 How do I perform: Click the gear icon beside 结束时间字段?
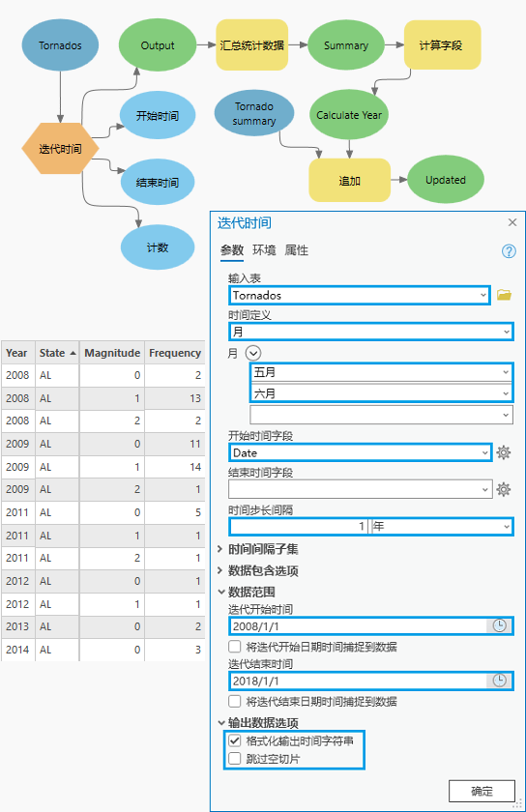coord(503,489)
